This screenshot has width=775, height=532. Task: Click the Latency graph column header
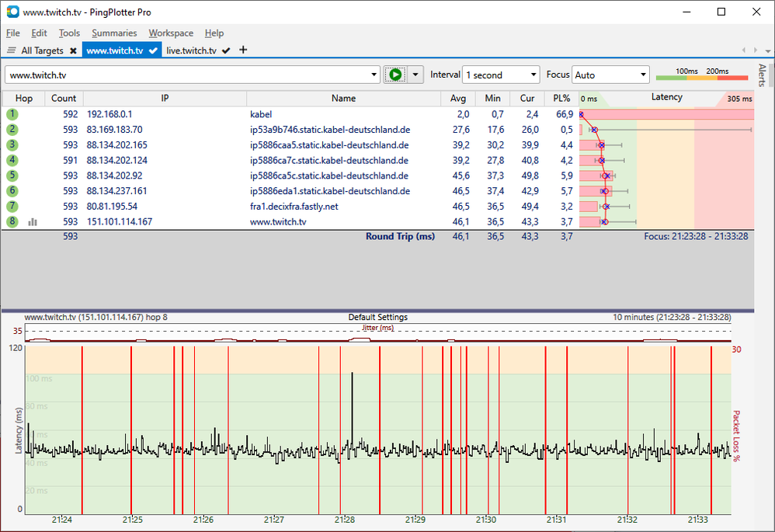(667, 97)
